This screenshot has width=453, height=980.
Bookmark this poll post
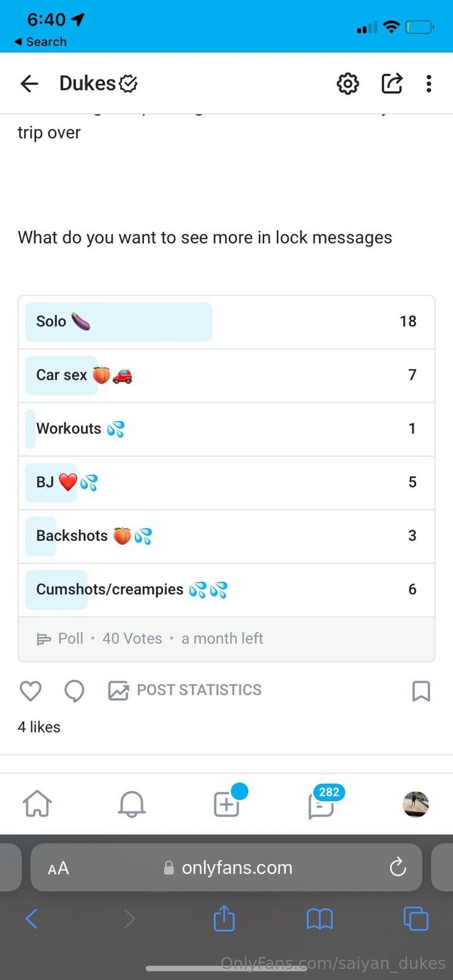click(x=421, y=691)
